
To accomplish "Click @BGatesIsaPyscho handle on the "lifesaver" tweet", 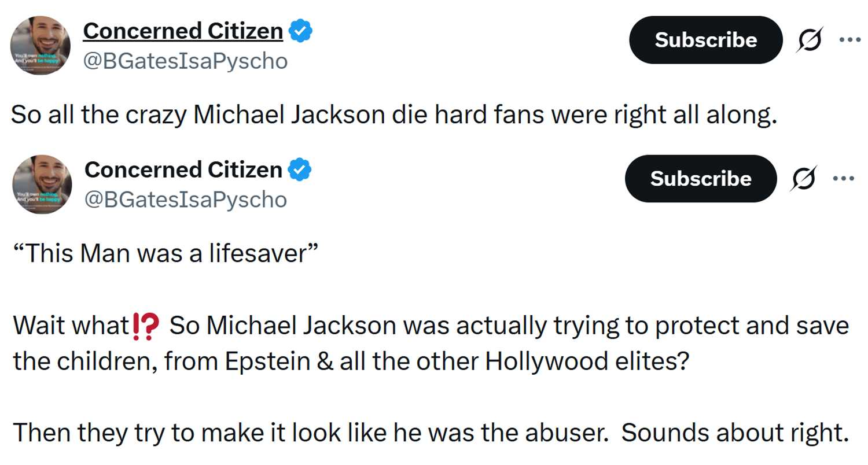I will (x=185, y=199).
